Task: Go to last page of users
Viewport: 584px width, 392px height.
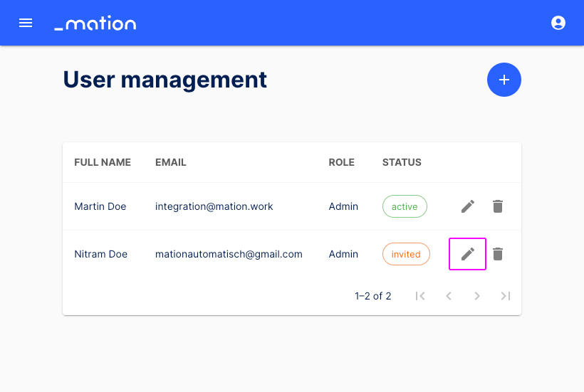Action: (x=506, y=296)
